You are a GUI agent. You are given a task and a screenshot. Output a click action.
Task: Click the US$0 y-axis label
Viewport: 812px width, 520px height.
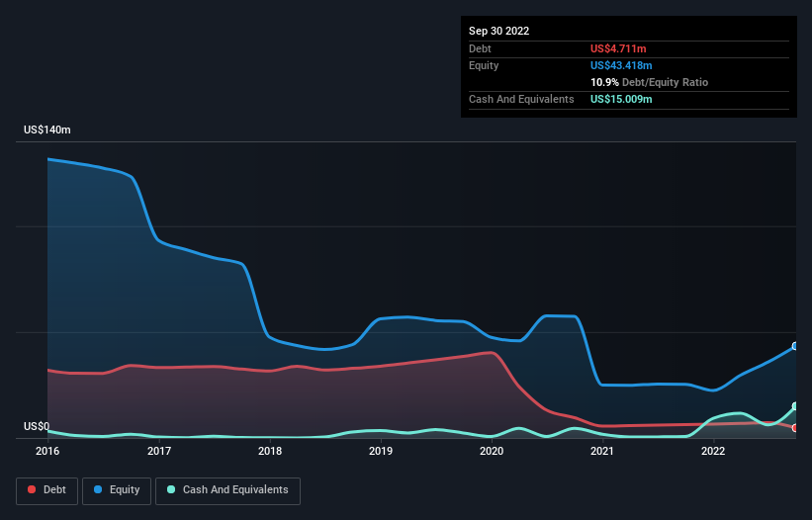[37, 426]
